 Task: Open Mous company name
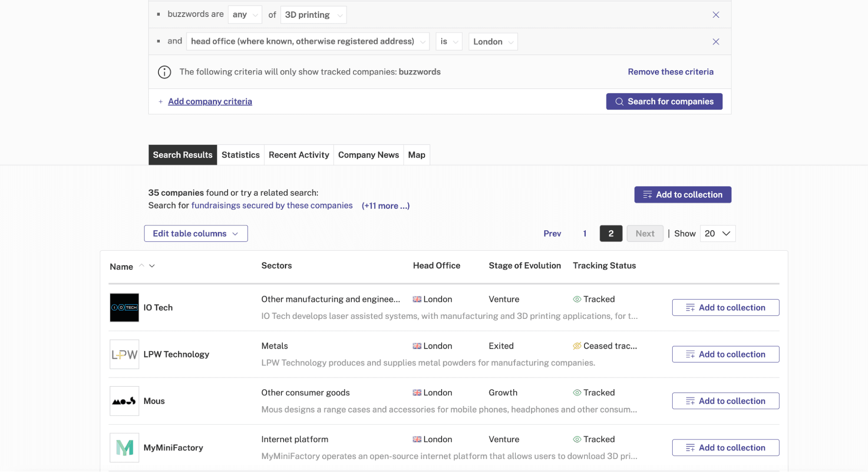point(154,401)
